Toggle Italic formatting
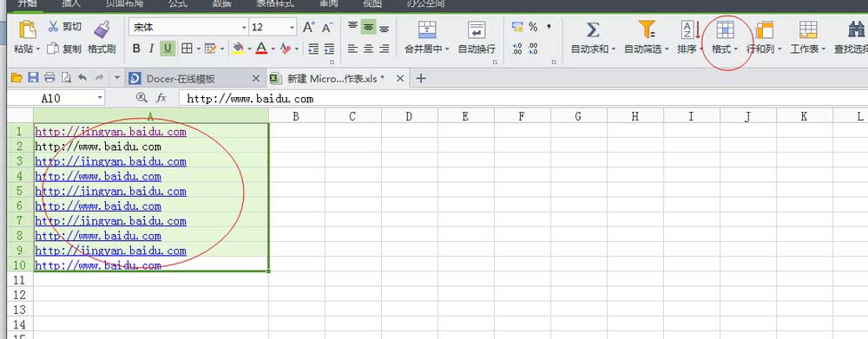Image resolution: width=868 pixels, height=339 pixels. point(151,49)
